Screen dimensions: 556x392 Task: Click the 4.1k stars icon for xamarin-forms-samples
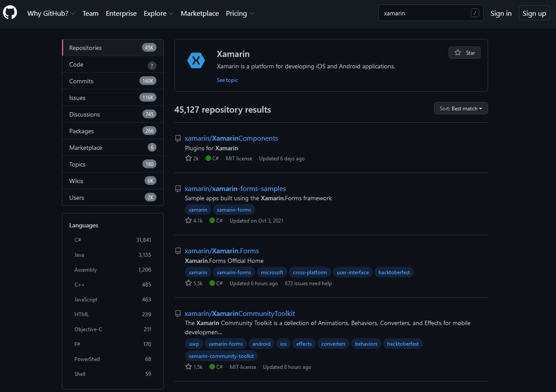tap(188, 220)
